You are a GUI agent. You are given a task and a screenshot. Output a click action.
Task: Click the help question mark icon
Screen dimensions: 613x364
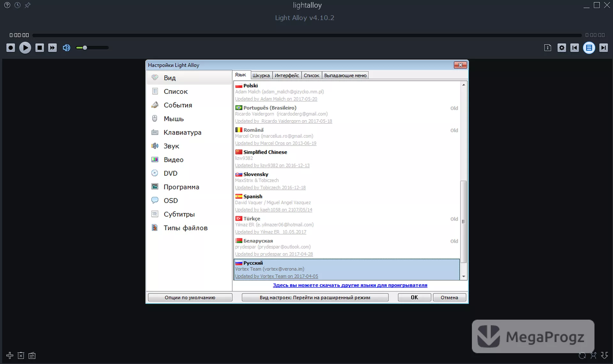coord(7,5)
